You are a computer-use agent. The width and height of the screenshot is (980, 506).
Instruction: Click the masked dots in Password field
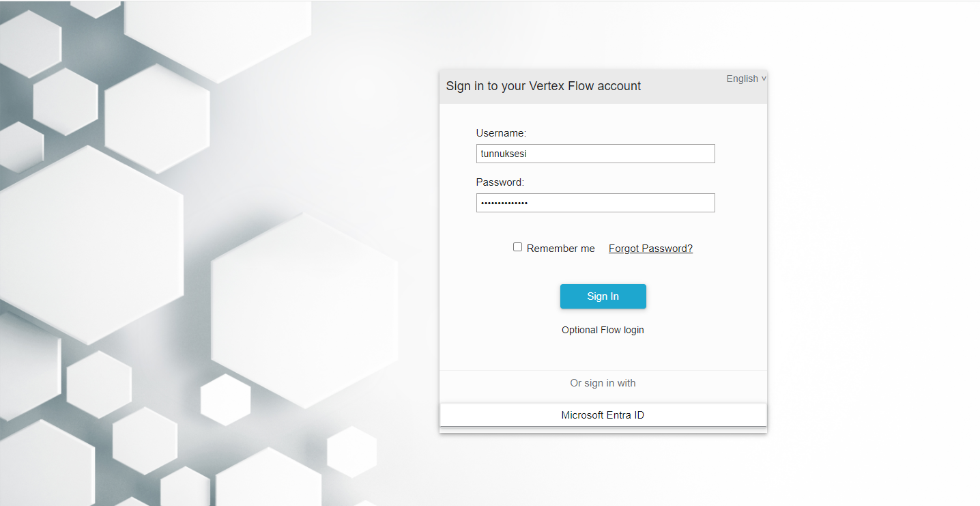(x=504, y=203)
